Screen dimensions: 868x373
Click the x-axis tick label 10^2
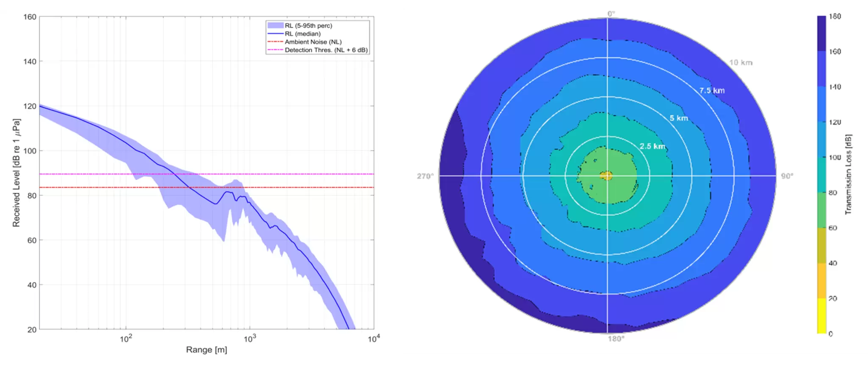tap(126, 338)
